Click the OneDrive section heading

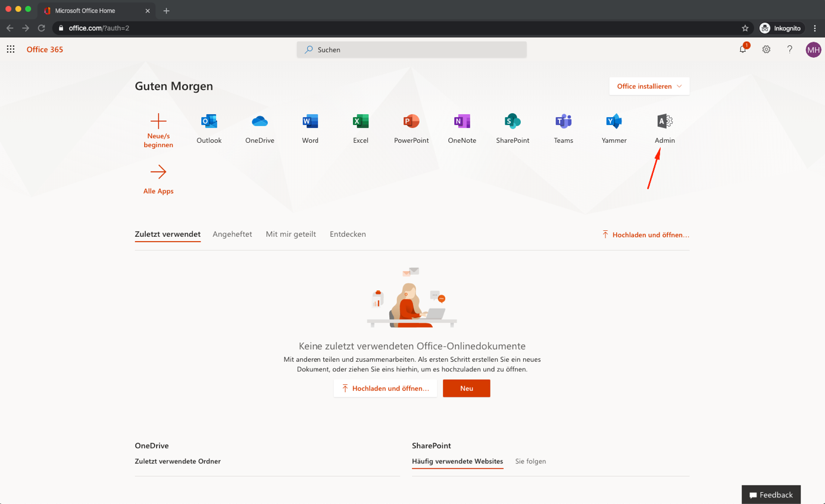coord(152,446)
